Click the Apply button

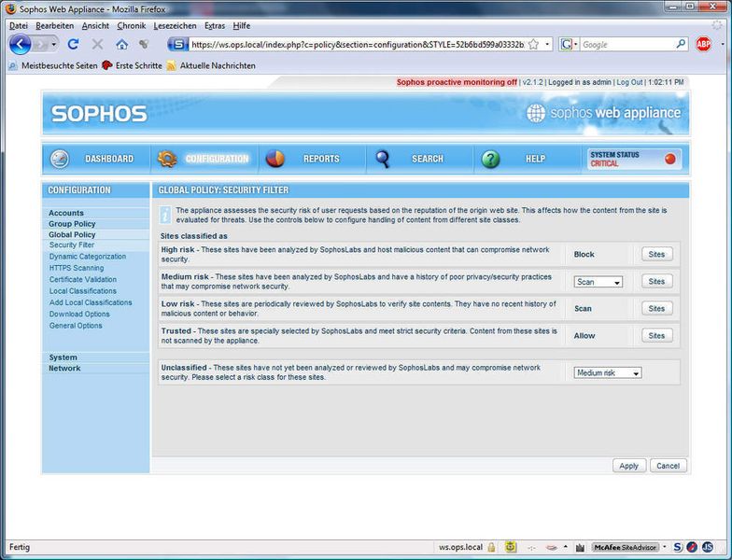point(629,466)
